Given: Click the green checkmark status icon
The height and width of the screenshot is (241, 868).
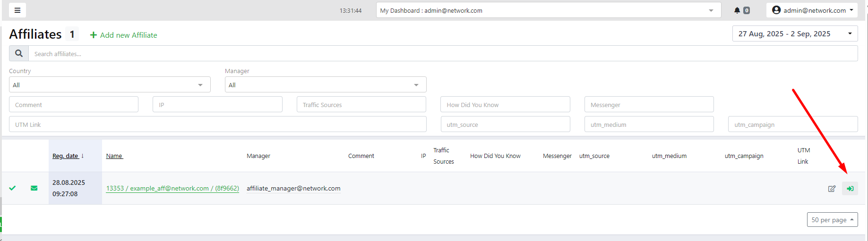Looking at the screenshot, I should pos(13,188).
